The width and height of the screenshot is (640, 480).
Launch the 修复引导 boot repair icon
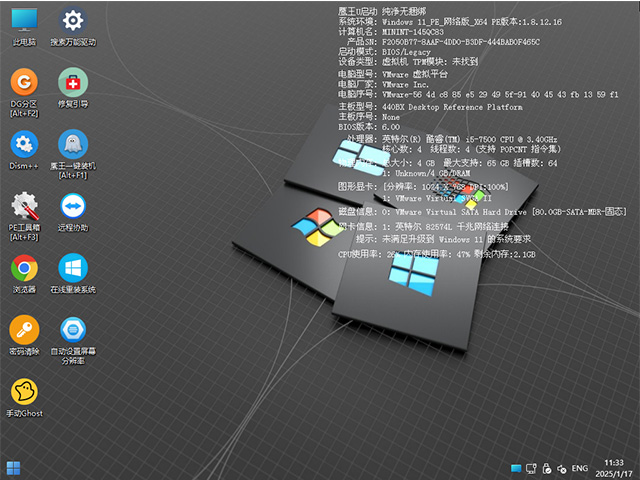[x=73, y=89]
